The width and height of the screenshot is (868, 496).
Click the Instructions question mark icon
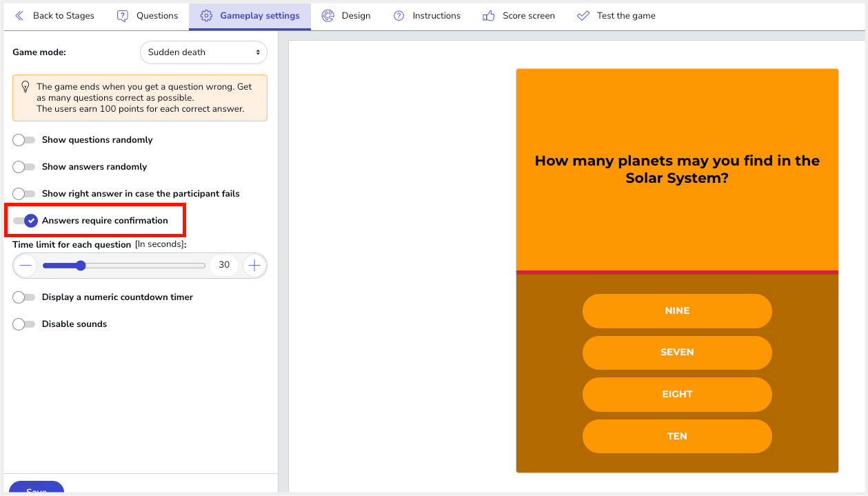click(399, 16)
